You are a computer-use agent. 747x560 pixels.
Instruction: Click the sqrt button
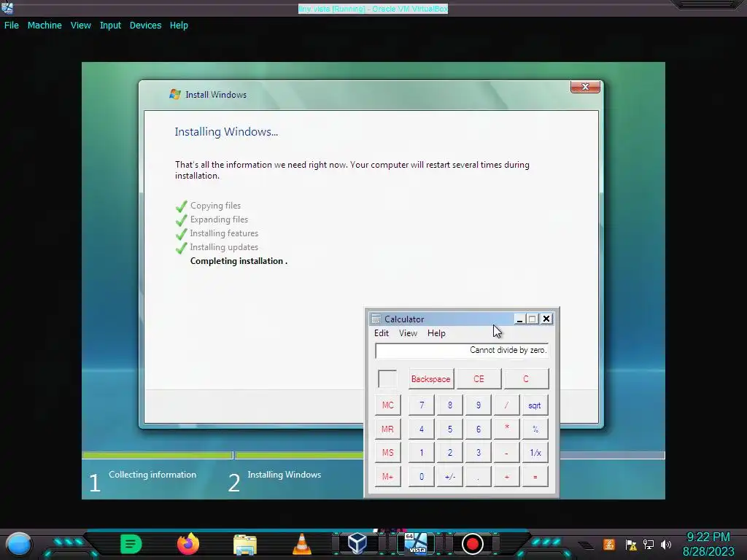tap(535, 405)
